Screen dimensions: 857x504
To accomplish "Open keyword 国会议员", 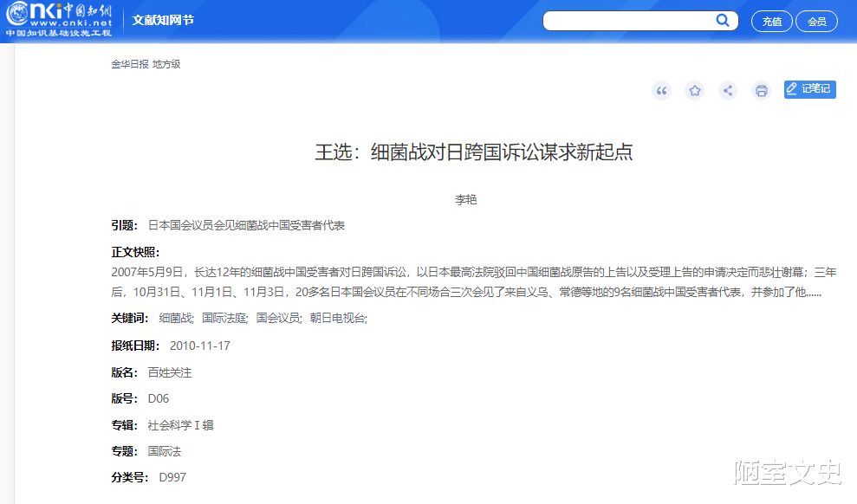I will coord(279,319).
